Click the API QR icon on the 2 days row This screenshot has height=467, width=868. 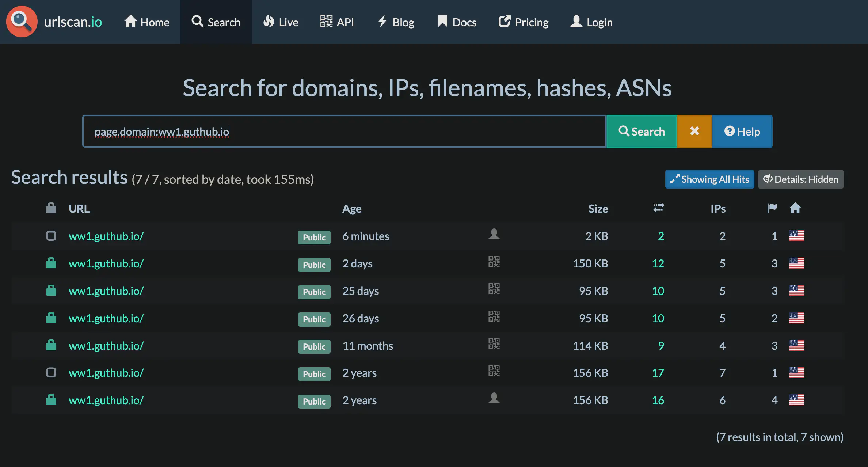coord(494,261)
